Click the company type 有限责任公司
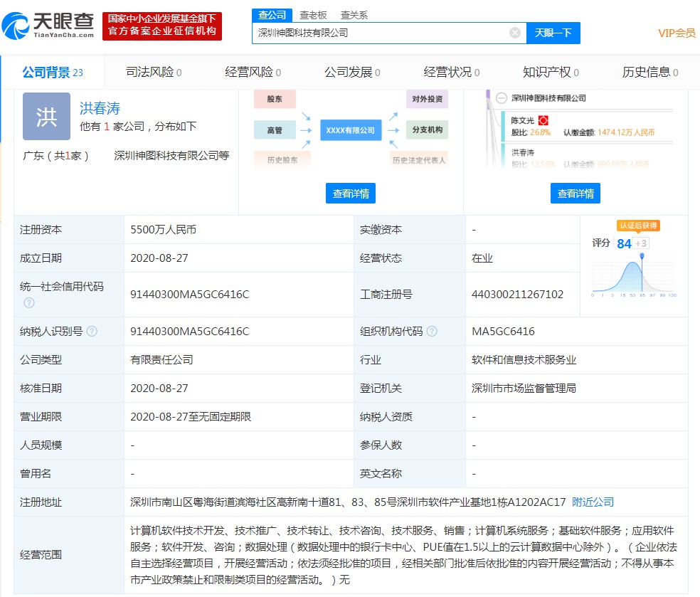 (161, 360)
